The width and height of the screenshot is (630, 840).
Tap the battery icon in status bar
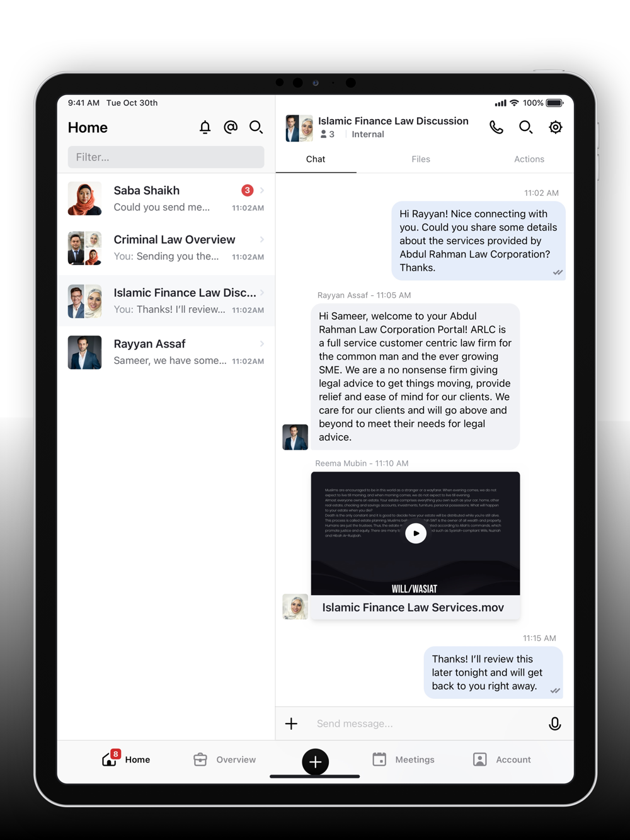(x=555, y=103)
